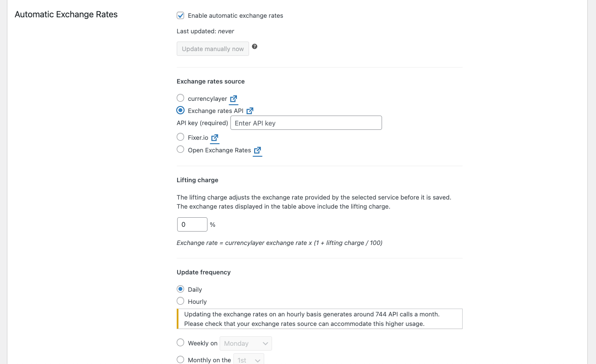
Task: Select Fixer.io as exchange rates source
Action: [x=180, y=137]
